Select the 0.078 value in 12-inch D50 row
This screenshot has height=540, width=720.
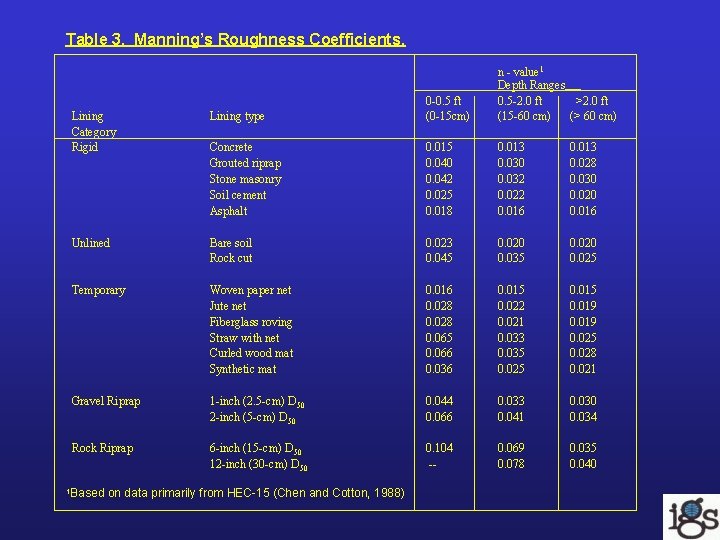pyautogui.click(x=511, y=464)
